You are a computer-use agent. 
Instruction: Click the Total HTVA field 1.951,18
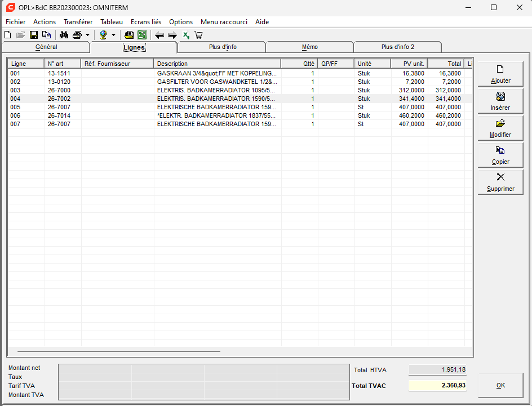[438, 370]
